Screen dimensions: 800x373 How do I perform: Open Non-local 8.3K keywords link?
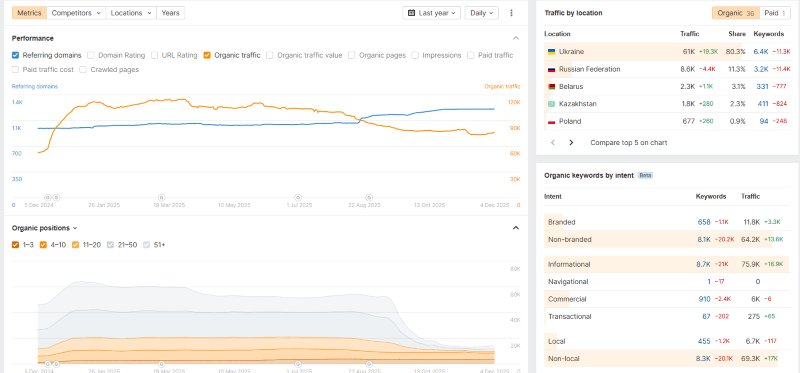(703, 359)
